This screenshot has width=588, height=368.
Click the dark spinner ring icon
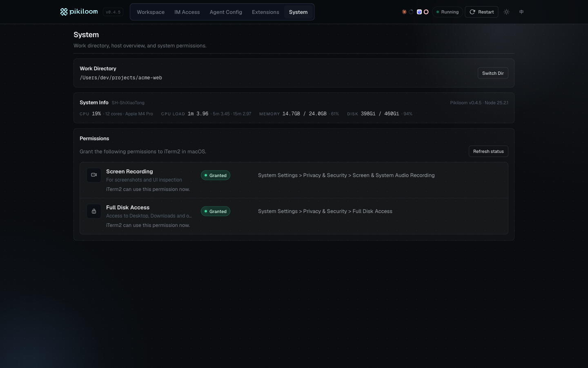(411, 12)
